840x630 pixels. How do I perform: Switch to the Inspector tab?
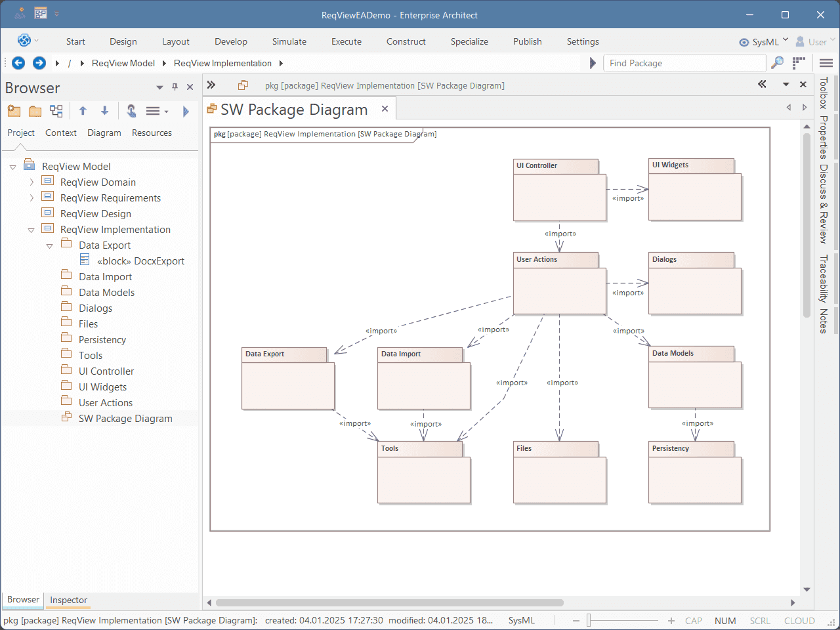(68, 600)
